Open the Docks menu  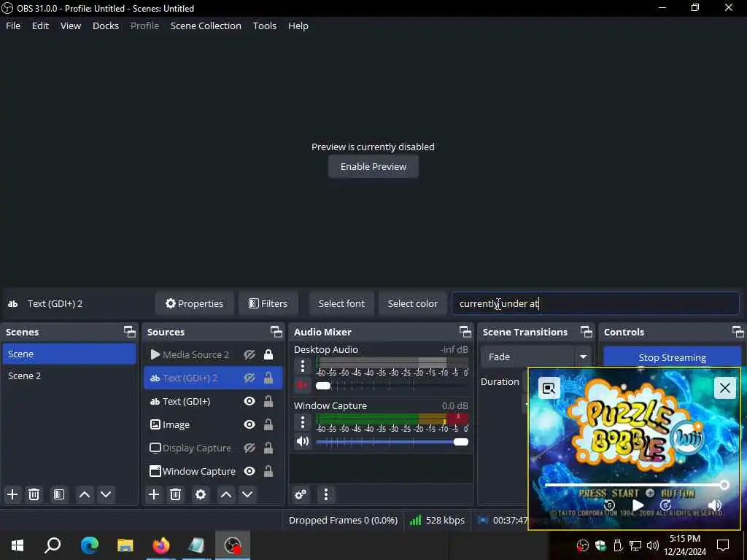click(x=106, y=26)
